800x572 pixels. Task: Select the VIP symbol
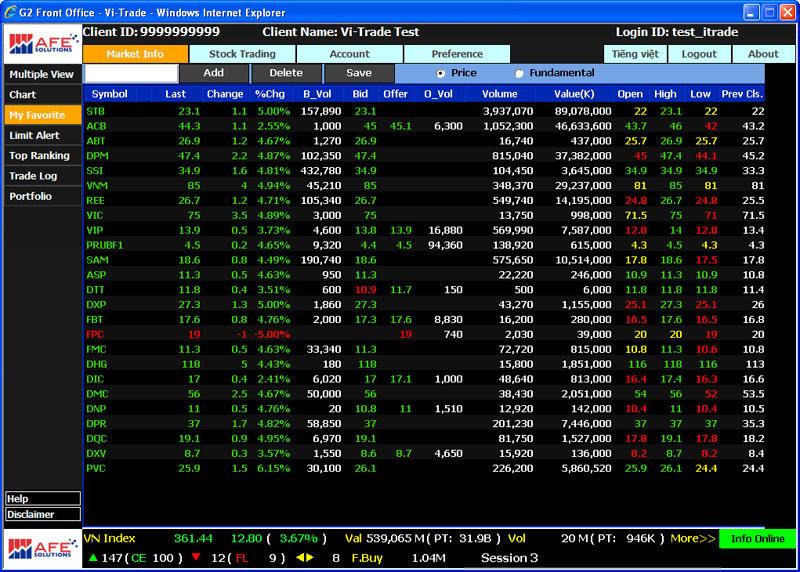(x=95, y=230)
